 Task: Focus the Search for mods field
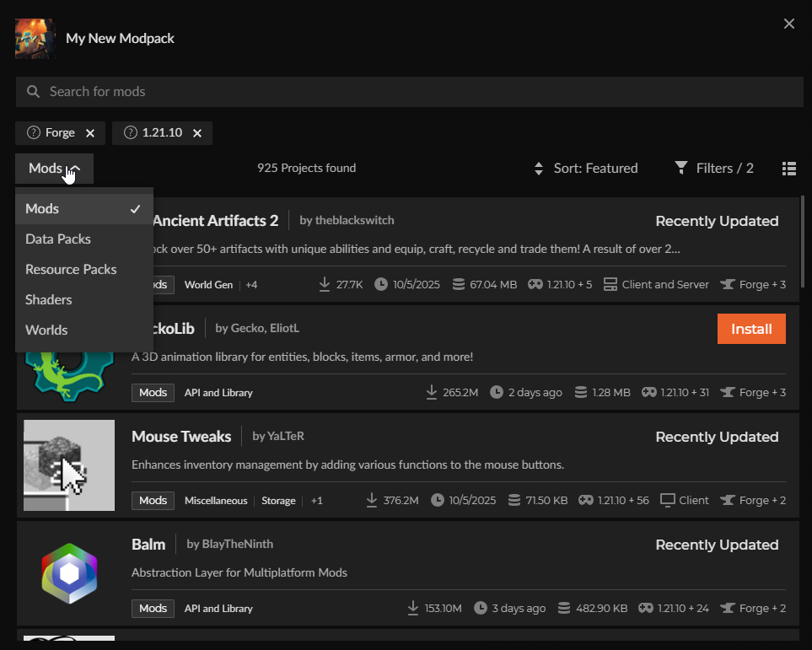(x=410, y=92)
